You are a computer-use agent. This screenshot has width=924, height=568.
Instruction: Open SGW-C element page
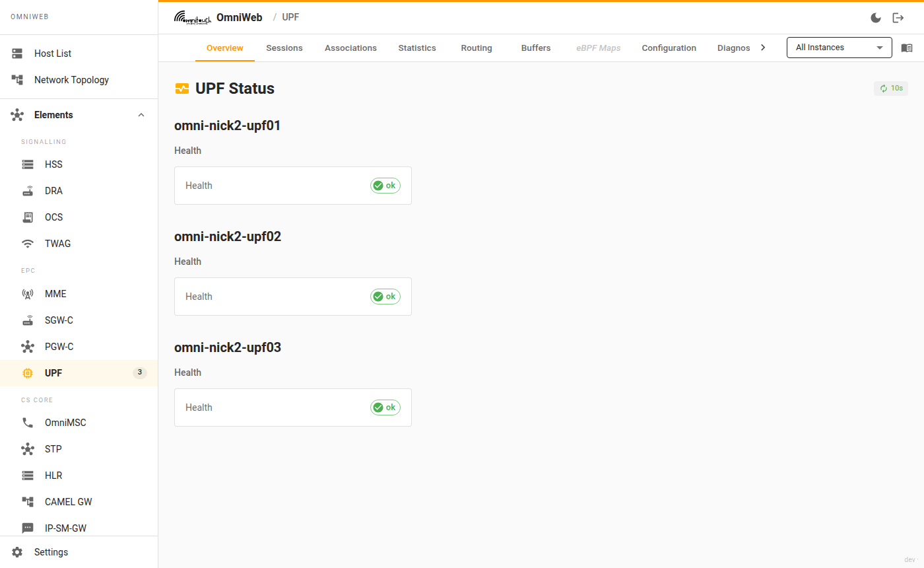[79, 320]
